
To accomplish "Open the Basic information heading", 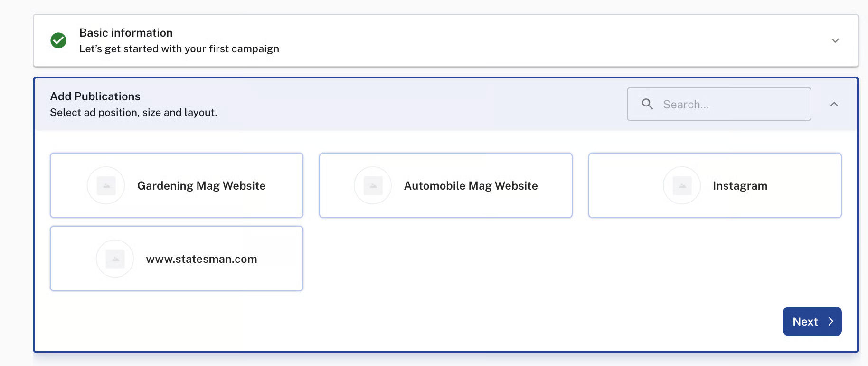I will click(x=126, y=33).
